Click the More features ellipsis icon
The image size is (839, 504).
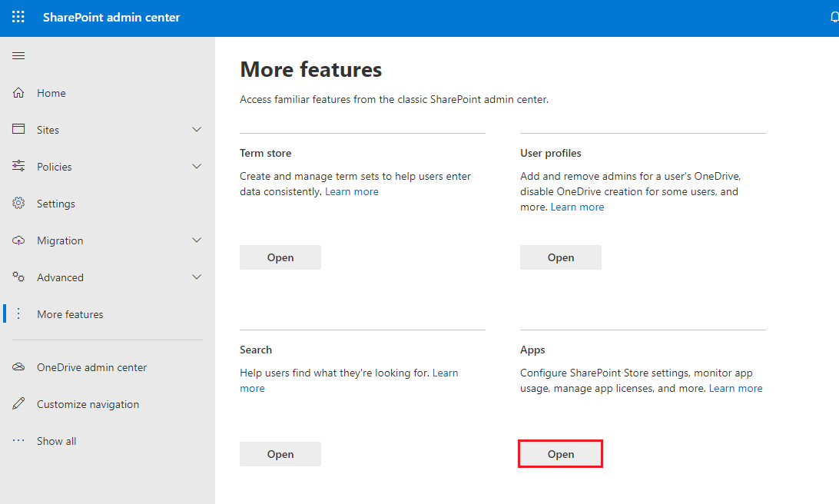pyautogui.click(x=18, y=313)
